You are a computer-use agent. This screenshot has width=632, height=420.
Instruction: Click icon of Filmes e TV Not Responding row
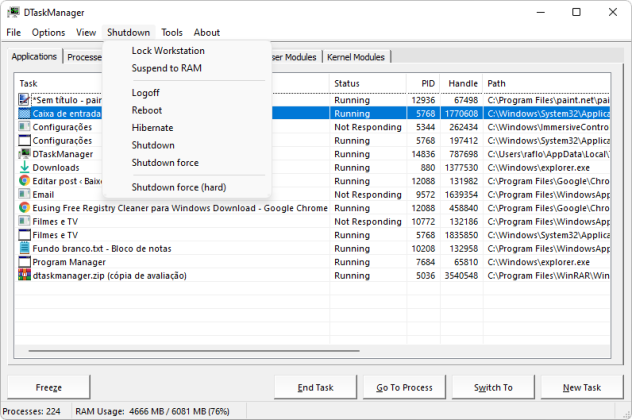pyautogui.click(x=24, y=221)
